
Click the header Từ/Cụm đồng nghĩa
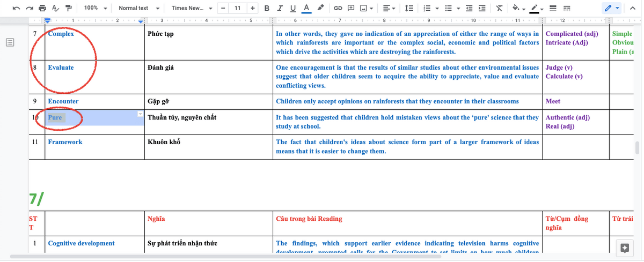tap(567, 223)
